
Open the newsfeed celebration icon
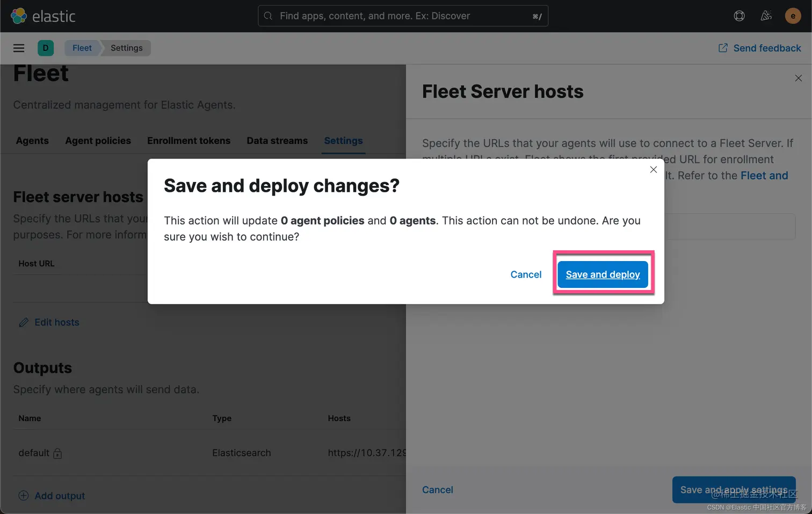tap(766, 16)
